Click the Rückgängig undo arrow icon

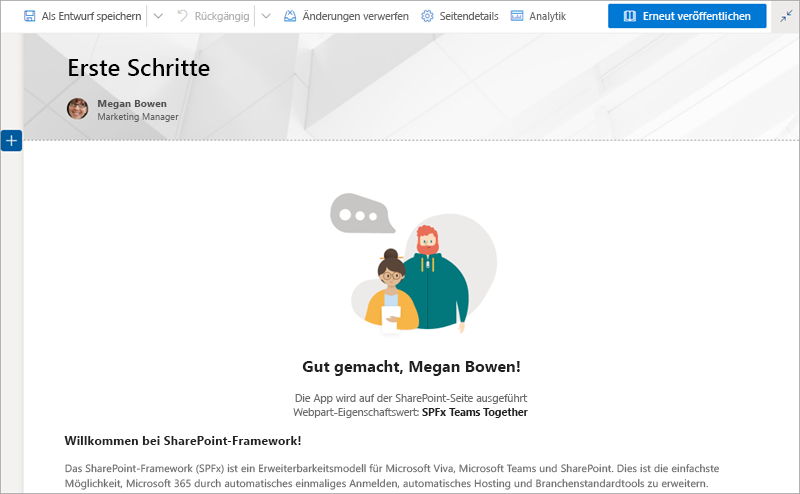coord(182,16)
